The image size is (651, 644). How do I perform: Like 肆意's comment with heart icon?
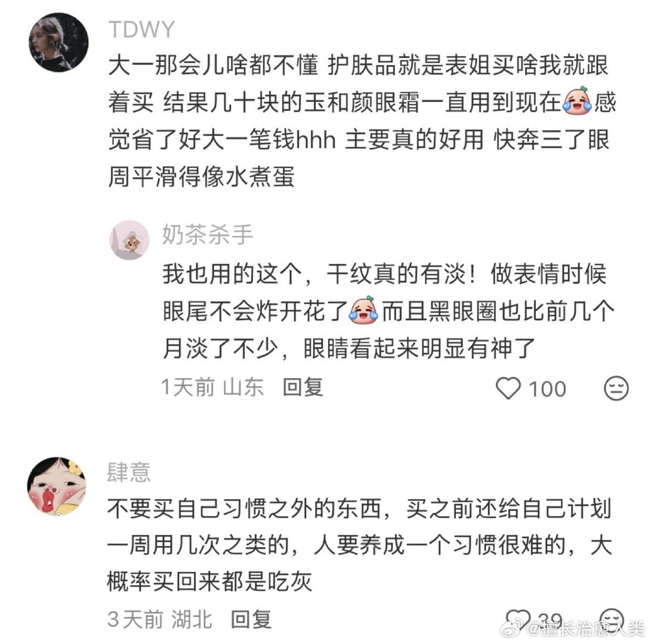click(518, 620)
